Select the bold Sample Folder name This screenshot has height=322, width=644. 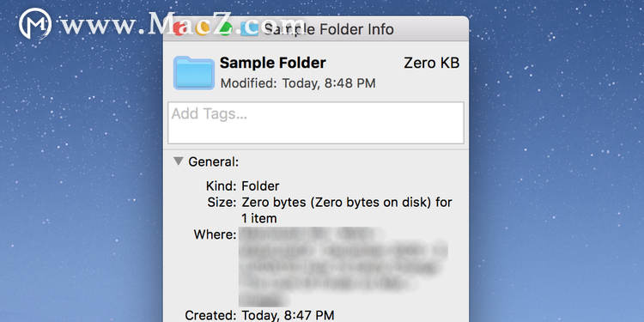point(273,63)
